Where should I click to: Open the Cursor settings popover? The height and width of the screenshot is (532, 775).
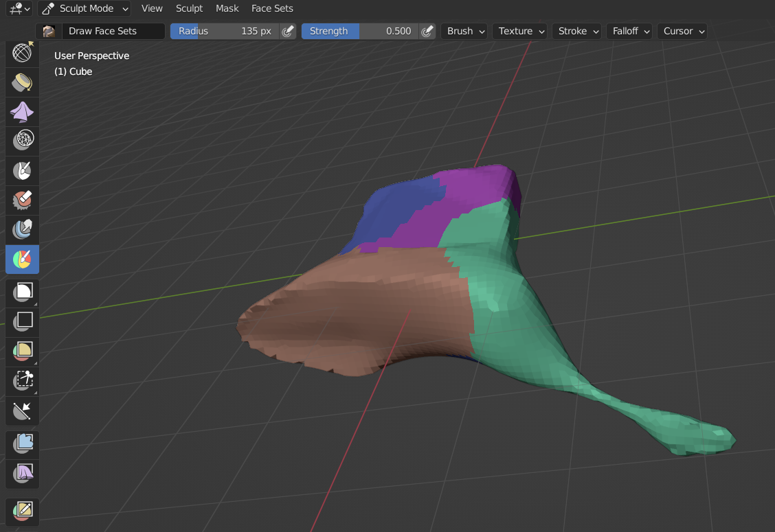(x=682, y=31)
